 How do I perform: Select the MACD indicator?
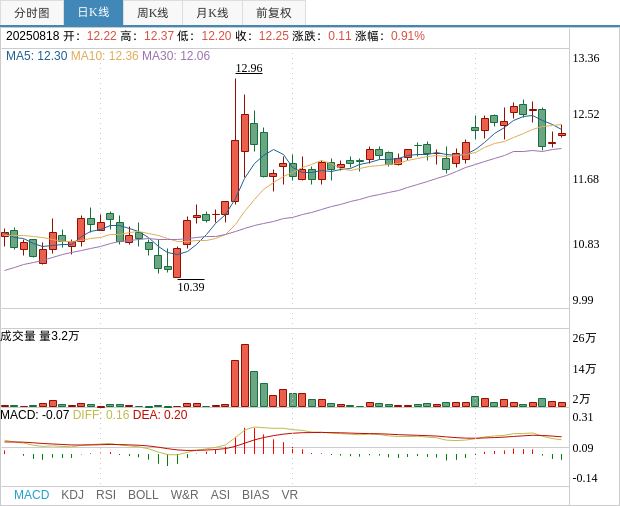[32, 495]
